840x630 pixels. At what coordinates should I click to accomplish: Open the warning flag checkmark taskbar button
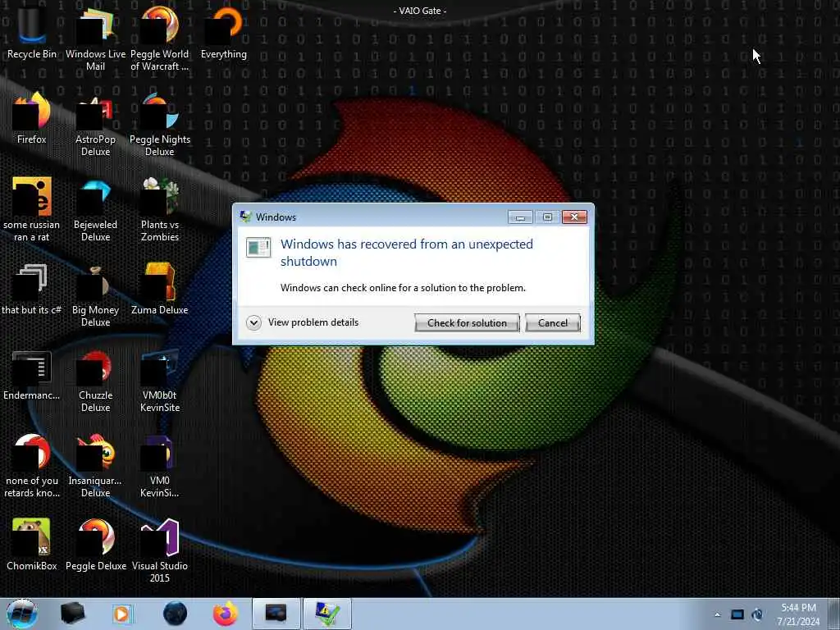(327, 614)
